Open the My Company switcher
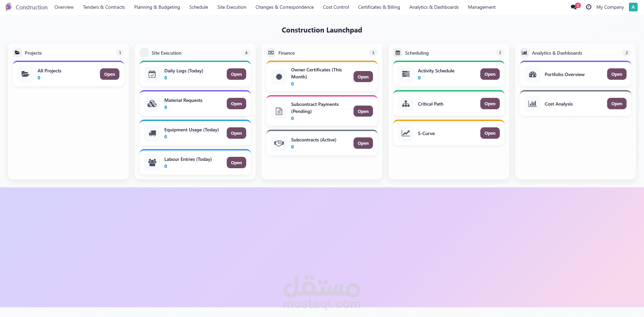 pyautogui.click(x=610, y=7)
